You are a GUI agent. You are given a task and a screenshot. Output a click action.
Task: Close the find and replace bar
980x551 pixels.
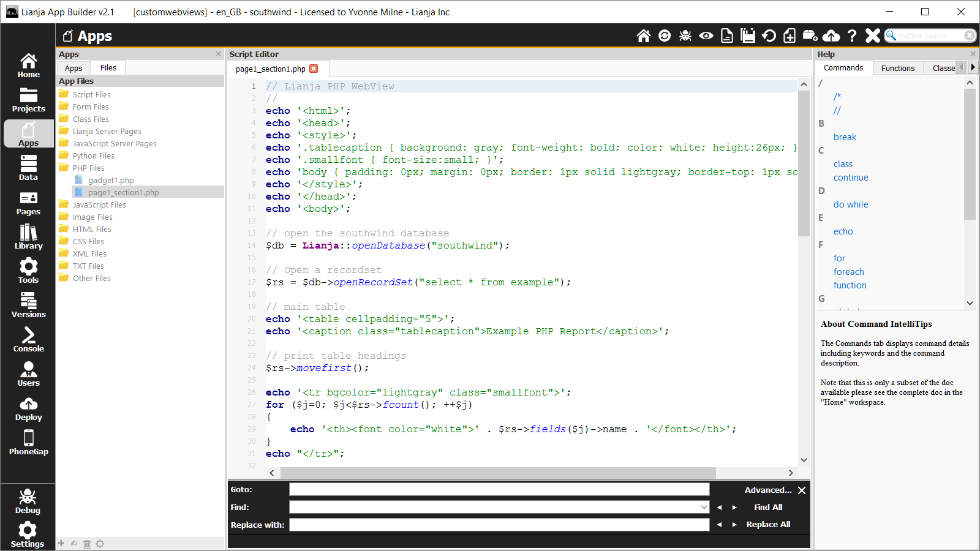(x=802, y=490)
